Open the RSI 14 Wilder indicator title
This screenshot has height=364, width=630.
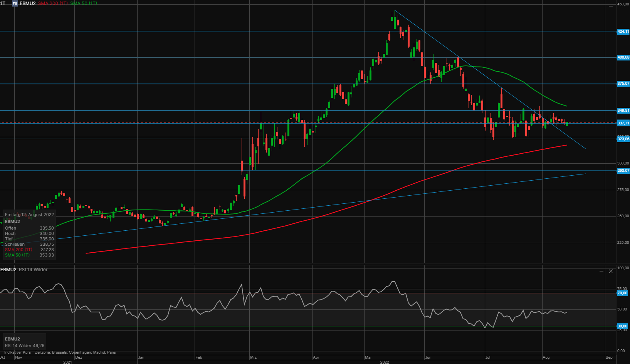(33, 270)
